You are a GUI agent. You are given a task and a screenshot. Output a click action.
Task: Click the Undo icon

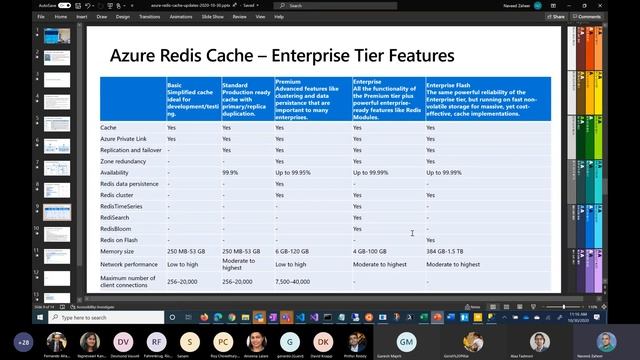[87, 6]
